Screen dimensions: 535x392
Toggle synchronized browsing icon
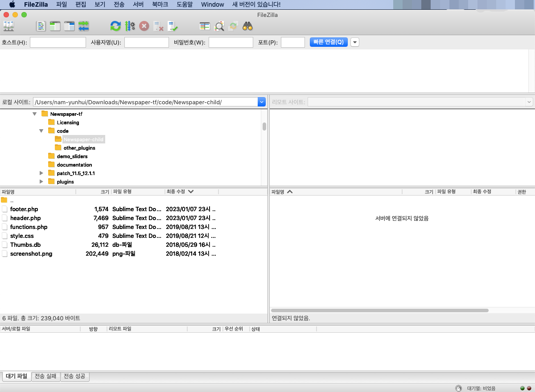coord(233,26)
